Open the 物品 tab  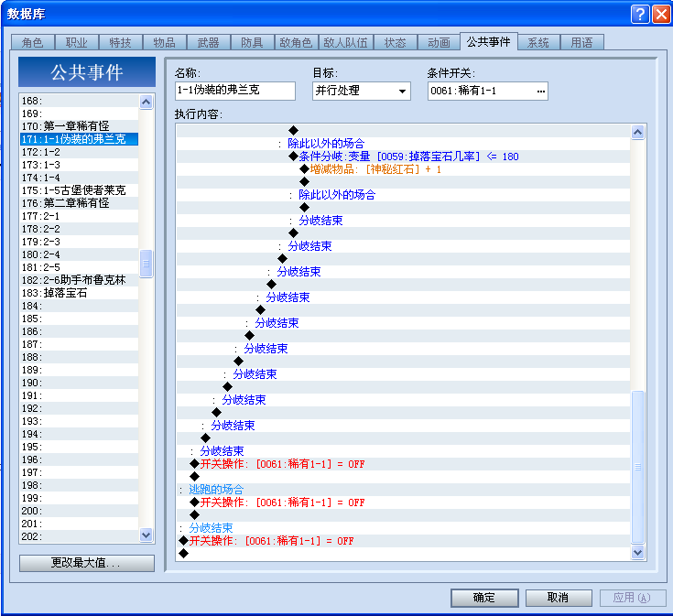click(x=165, y=42)
